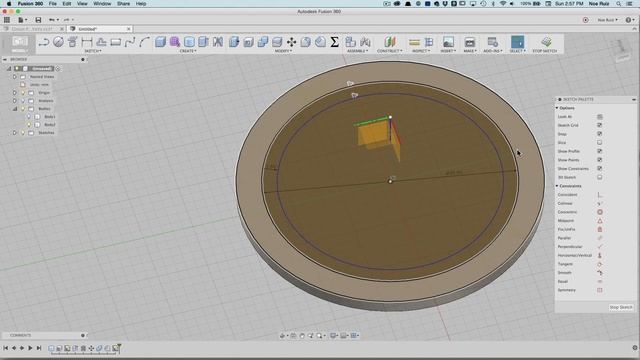The width and height of the screenshot is (640, 360).
Task: Jump timeline to the beginning
Action: tap(6, 348)
